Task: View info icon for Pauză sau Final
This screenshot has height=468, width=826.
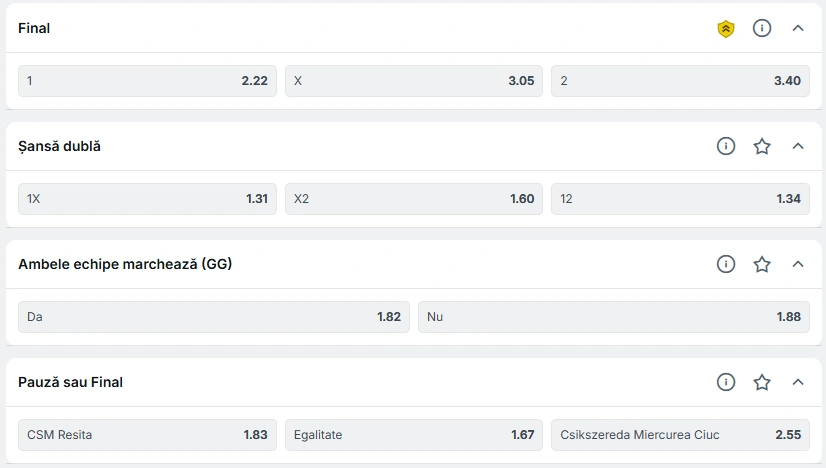Action: pos(726,382)
